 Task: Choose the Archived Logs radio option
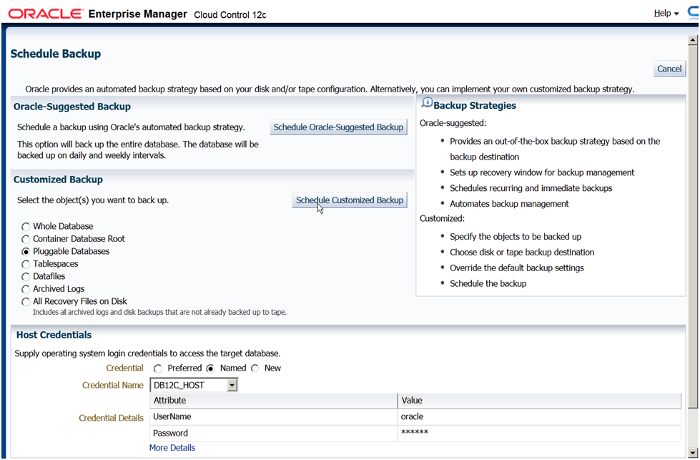click(25, 289)
